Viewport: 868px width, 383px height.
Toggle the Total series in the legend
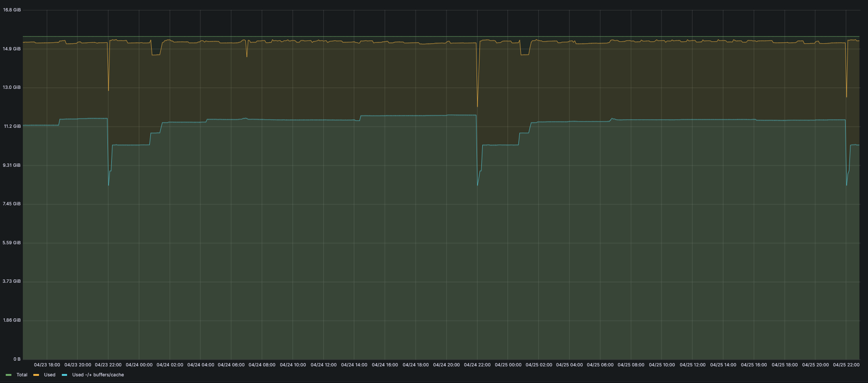(22, 375)
